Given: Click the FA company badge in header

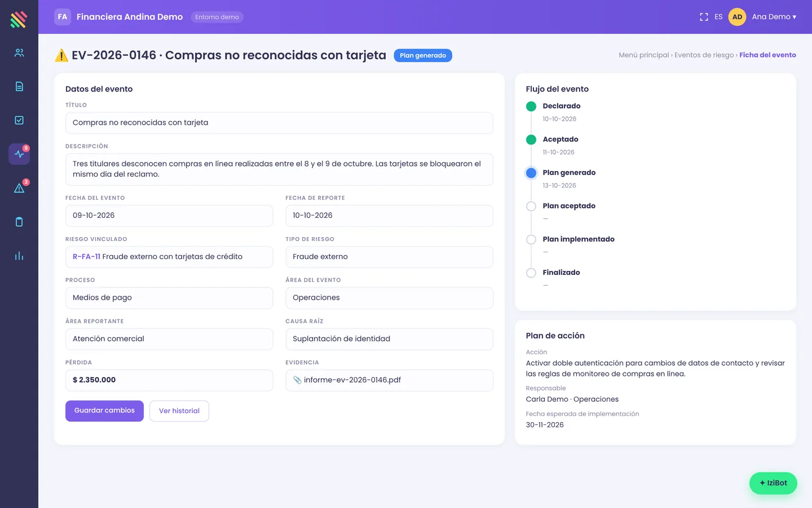Looking at the screenshot, I should (63, 17).
